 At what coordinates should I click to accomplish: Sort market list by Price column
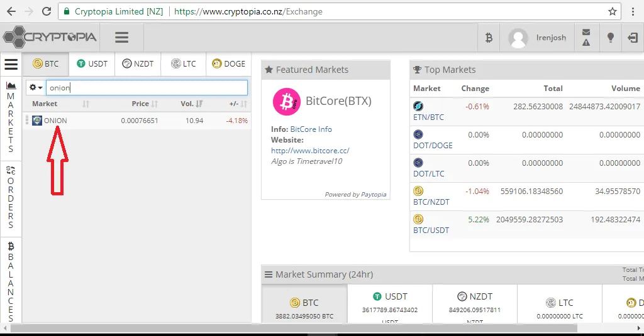(x=145, y=104)
